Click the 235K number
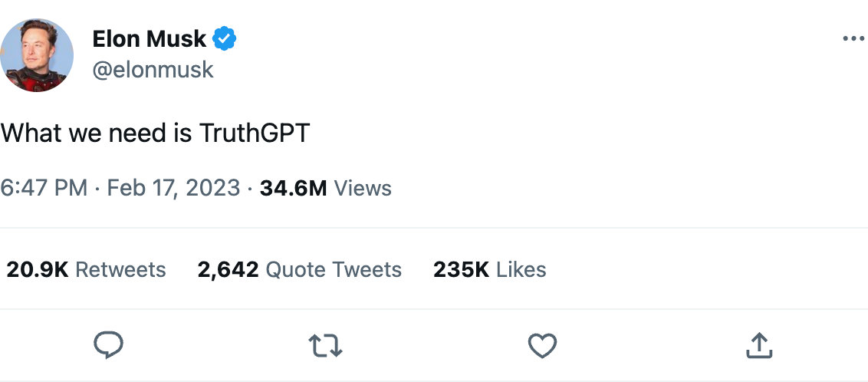The height and width of the screenshot is (382, 868). pyautogui.click(x=461, y=269)
